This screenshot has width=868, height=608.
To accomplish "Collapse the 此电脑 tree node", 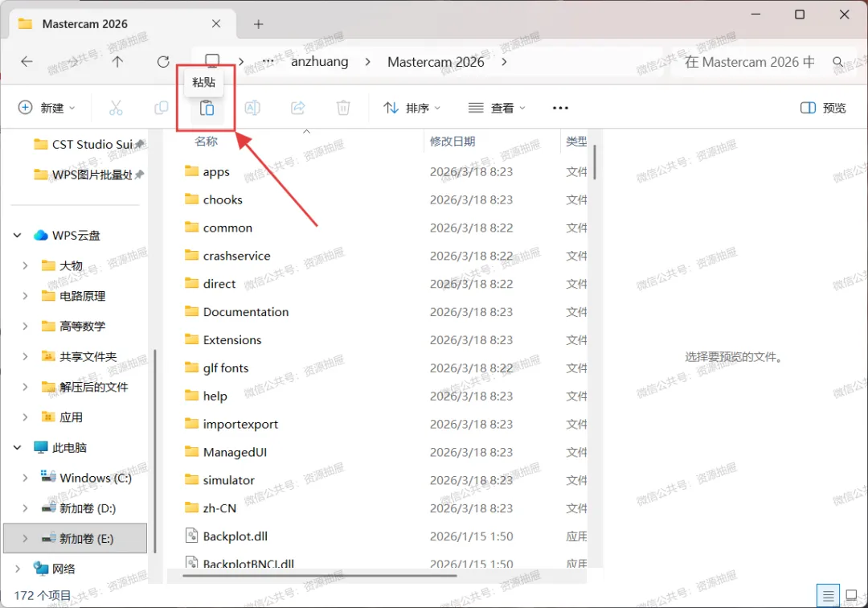I will (x=18, y=447).
